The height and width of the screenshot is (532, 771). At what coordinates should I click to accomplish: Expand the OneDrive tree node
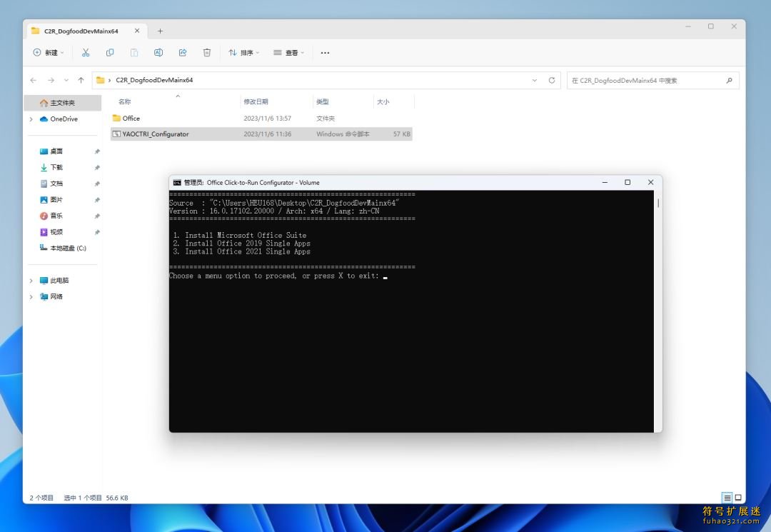(31, 119)
